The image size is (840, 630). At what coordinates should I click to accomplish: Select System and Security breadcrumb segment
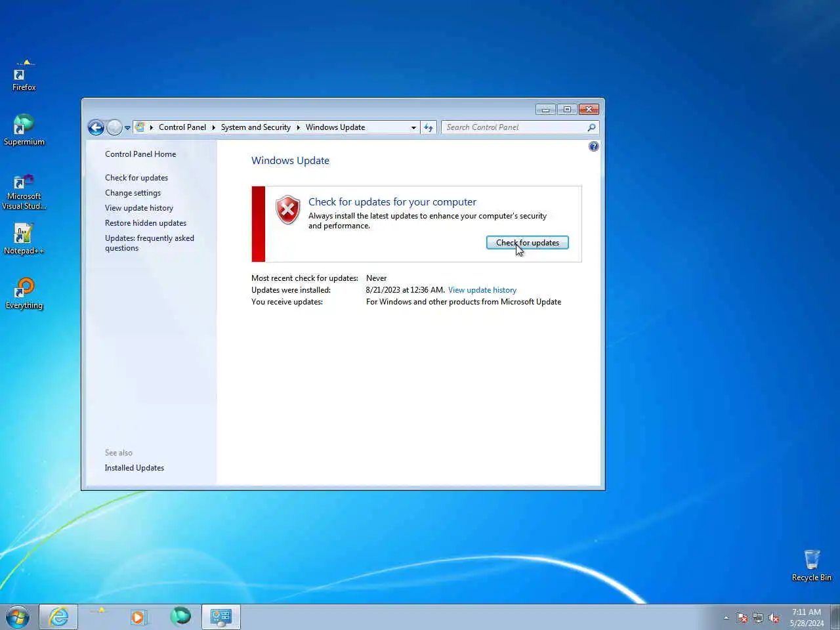(255, 127)
